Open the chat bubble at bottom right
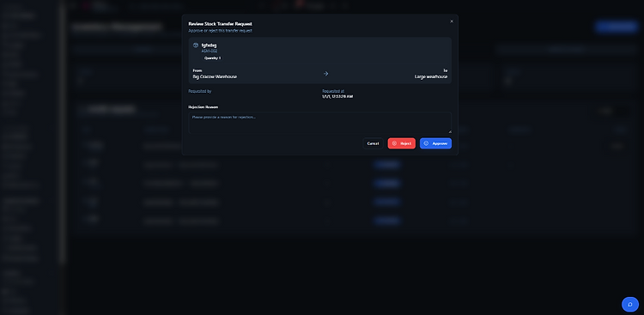644x315 pixels. click(630, 305)
